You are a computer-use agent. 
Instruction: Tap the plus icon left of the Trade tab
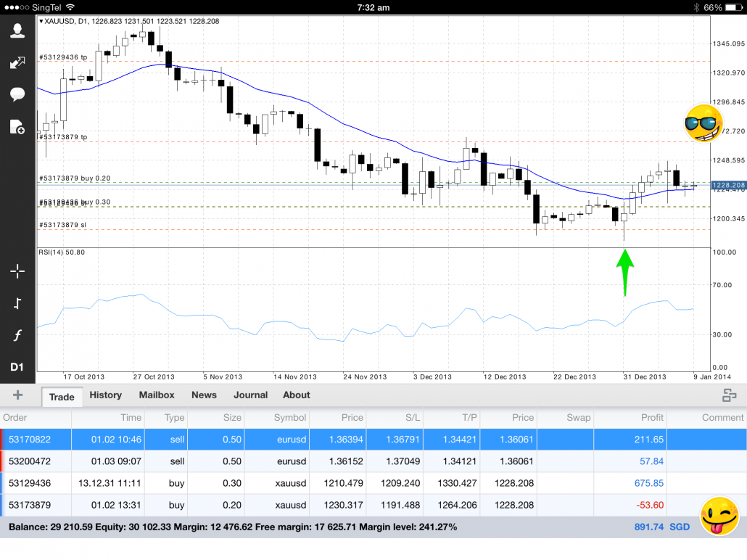click(17, 395)
